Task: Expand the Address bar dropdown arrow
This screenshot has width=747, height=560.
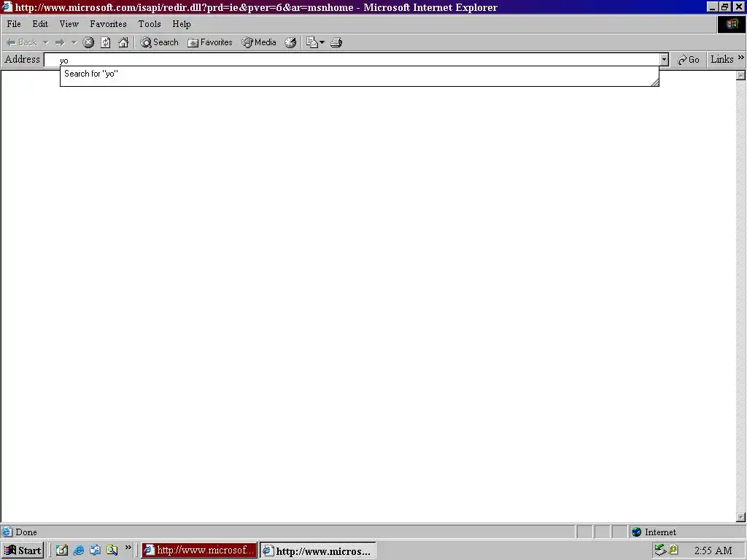Action: [x=664, y=60]
